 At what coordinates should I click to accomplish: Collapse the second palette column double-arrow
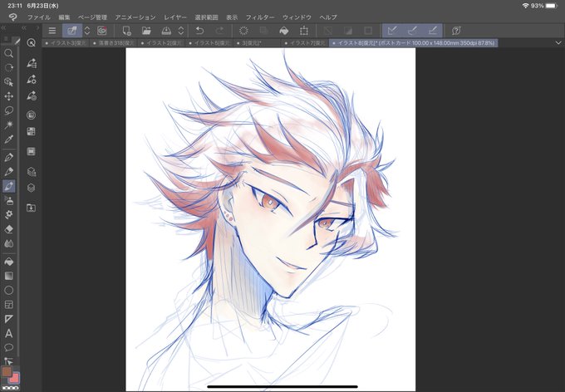(24, 27)
